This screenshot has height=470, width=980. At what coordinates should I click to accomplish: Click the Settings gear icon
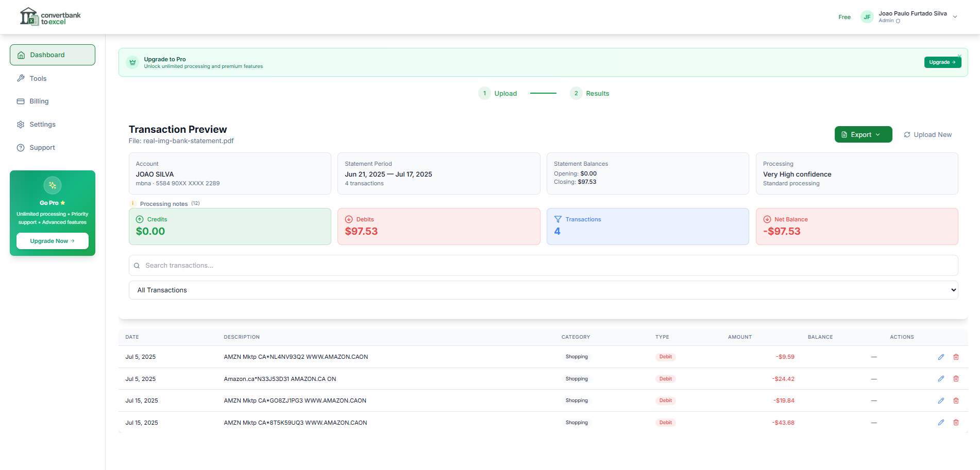(x=21, y=124)
